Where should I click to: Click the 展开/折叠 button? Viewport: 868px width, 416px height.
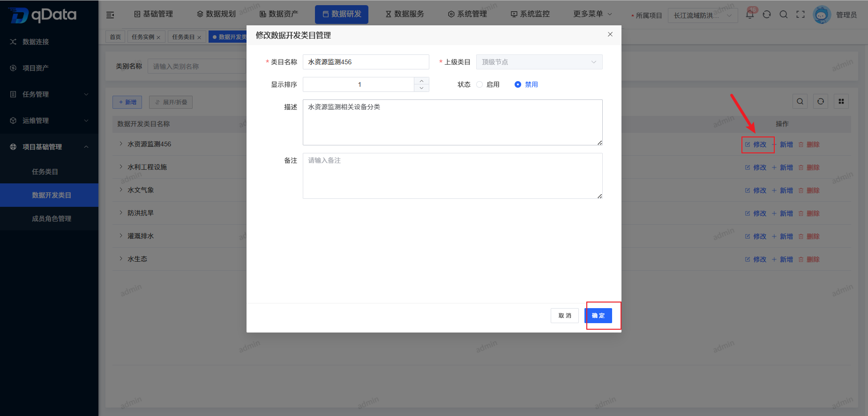(171, 102)
